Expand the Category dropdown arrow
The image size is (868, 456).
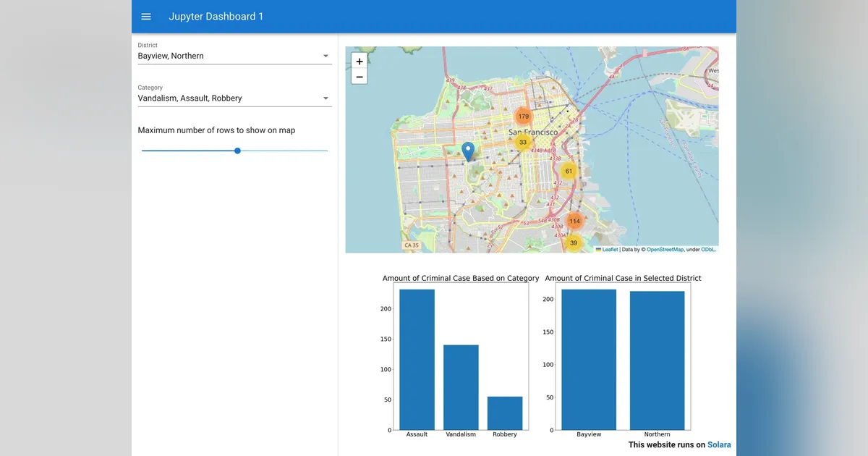point(325,98)
